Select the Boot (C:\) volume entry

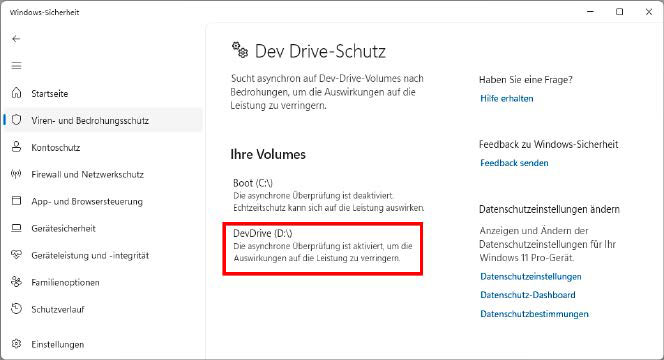328,195
